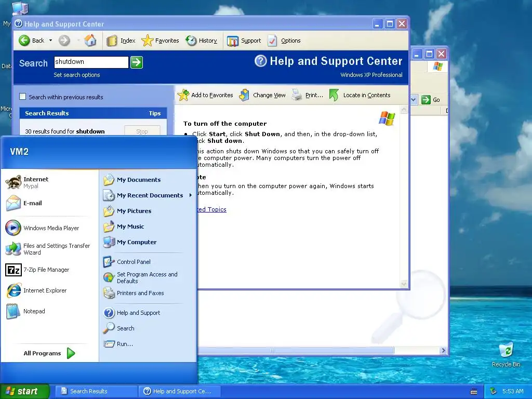The image size is (532, 399).
Task: Switch to Help and Support taskbar button
Action: click(x=180, y=391)
